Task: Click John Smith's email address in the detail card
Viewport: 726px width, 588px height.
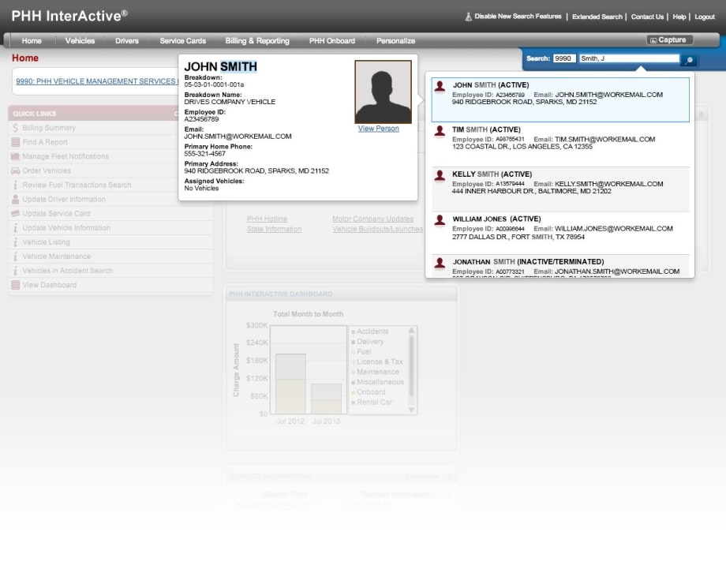Action: 238,137
